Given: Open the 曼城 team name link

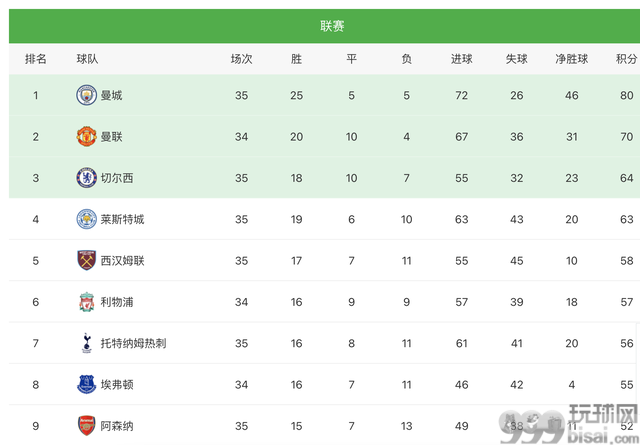Looking at the screenshot, I should [111, 96].
